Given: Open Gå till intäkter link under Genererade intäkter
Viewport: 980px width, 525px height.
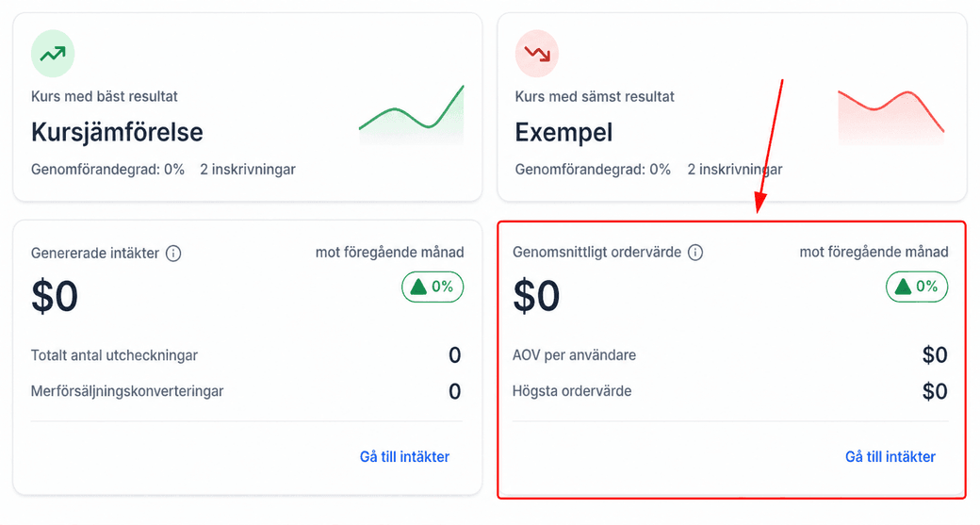Looking at the screenshot, I should point(404,457).
